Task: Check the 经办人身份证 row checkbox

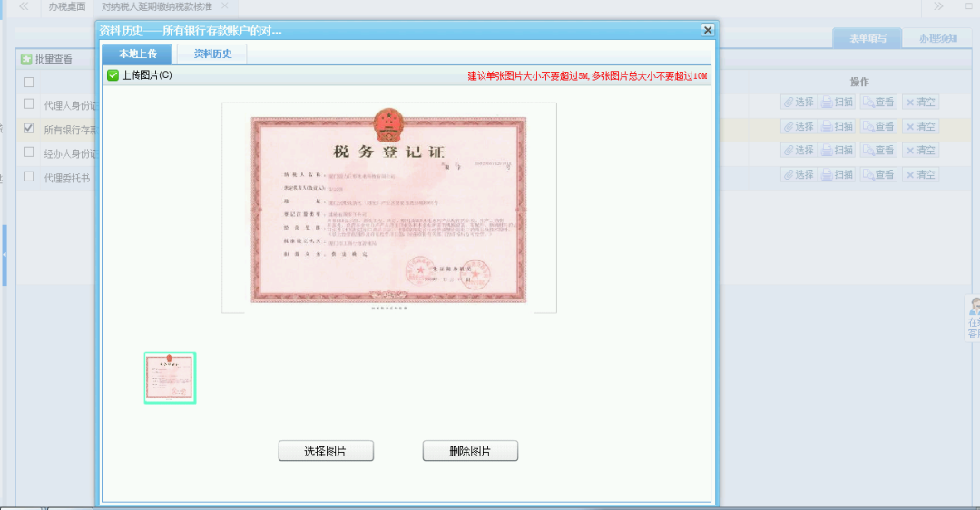Action: (x=29, y=152)
